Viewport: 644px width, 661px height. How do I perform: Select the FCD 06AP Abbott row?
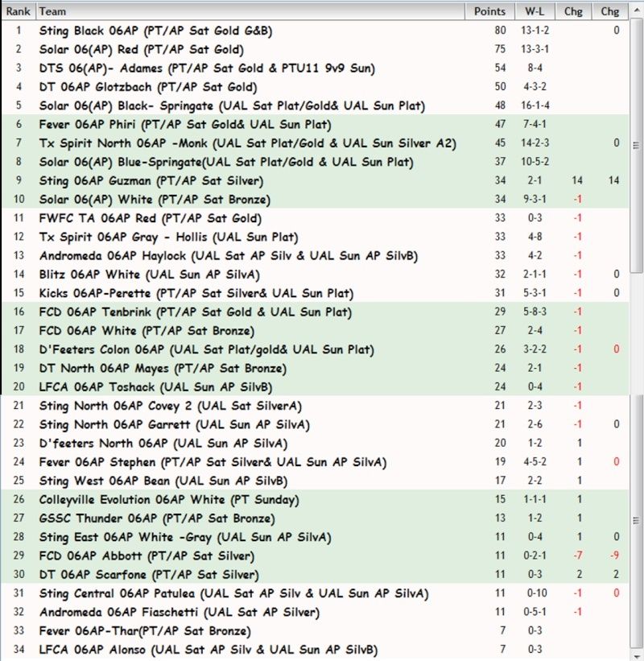316,556
